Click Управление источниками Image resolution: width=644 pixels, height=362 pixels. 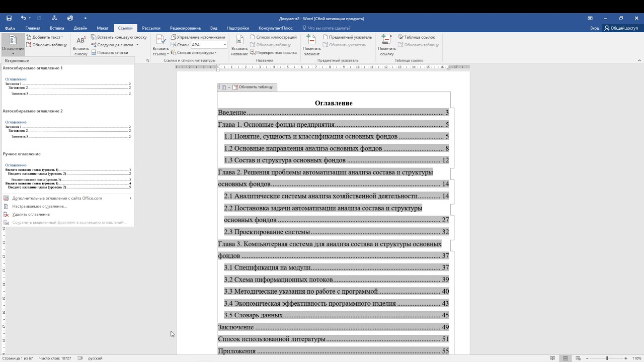(198, 37)
